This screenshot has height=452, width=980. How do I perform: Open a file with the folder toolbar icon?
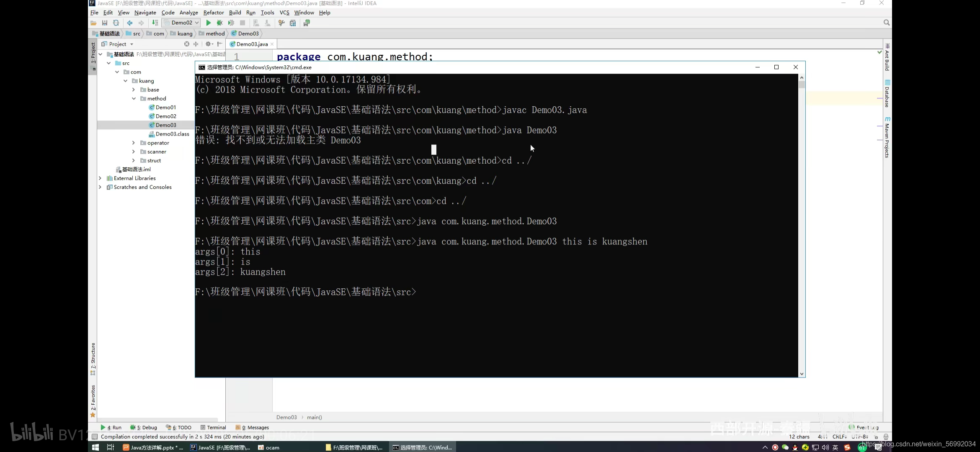[x=93, y=23]
